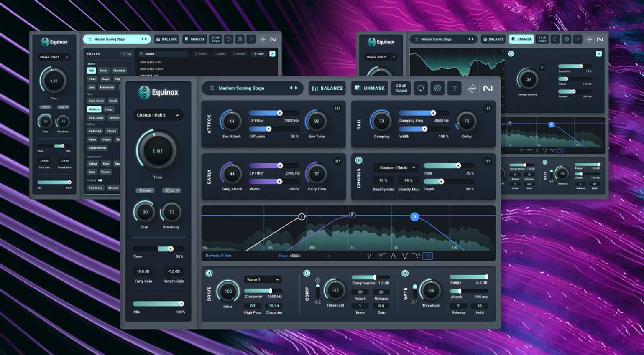Open the Random (Thick) chorus mode dropdown
The image size is (644, 355).
396,168
